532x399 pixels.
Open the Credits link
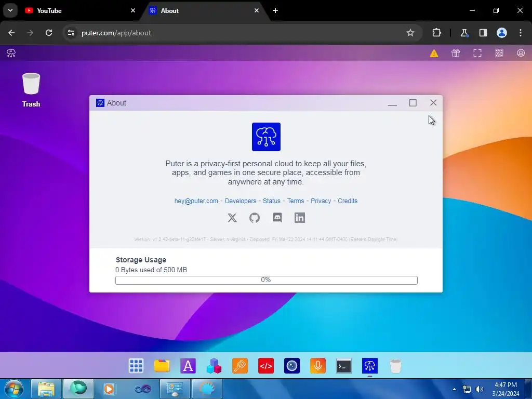(x=348, y=201)
